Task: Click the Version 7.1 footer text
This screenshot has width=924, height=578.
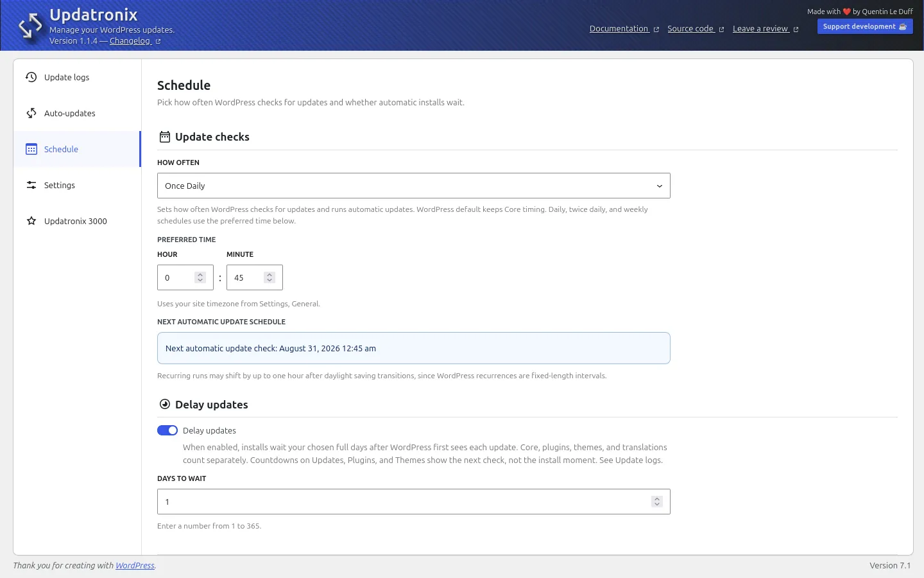Action: pos(890,566)
